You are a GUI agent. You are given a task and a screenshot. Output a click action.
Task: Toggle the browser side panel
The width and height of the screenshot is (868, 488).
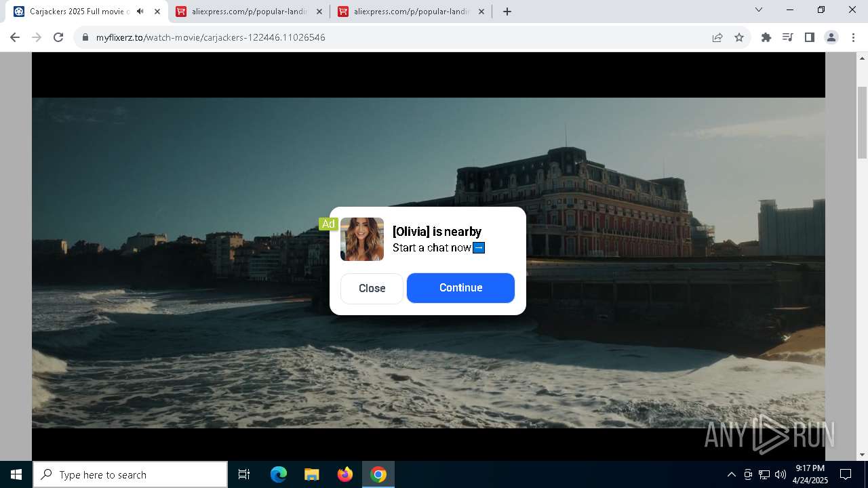(810, 37)
